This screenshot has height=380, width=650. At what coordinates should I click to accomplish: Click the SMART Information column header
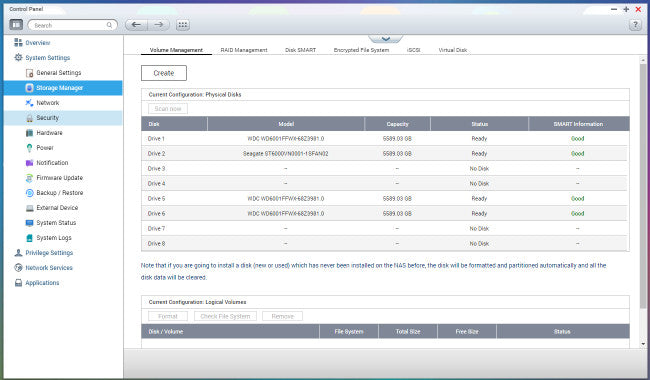(579, 124)
